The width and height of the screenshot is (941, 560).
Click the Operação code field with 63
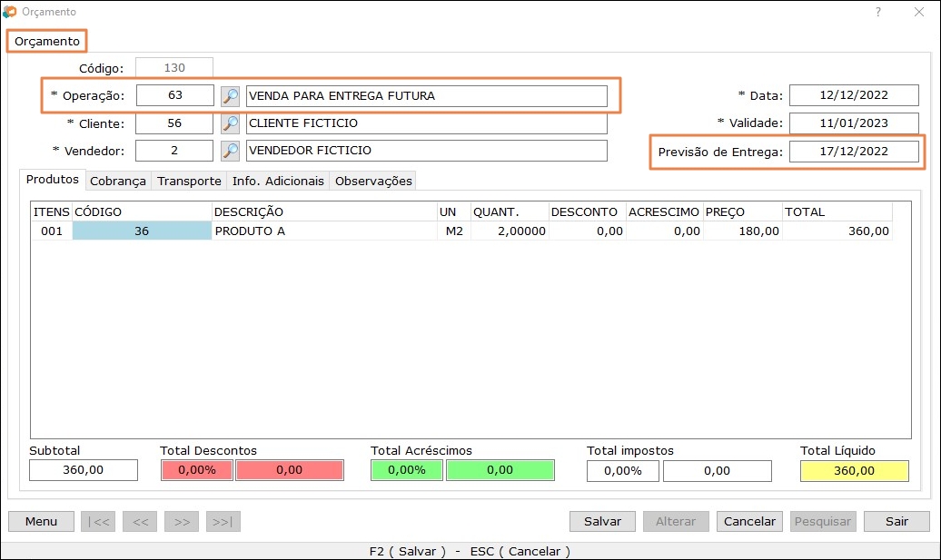(174, 95)
